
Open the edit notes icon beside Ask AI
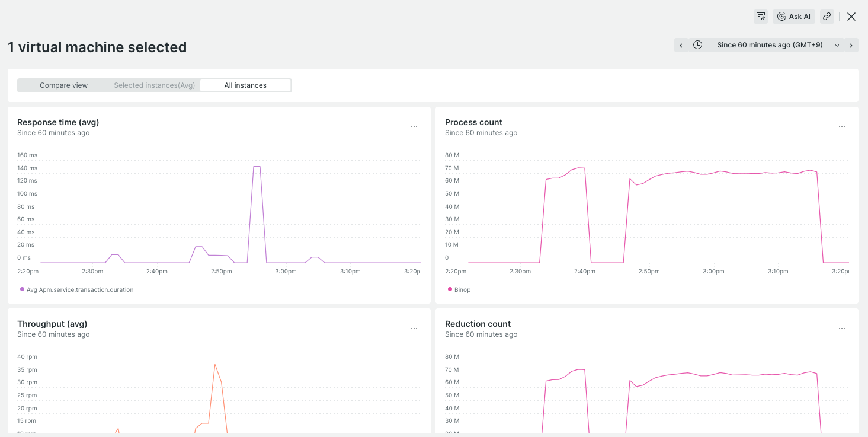click(761, 17)
